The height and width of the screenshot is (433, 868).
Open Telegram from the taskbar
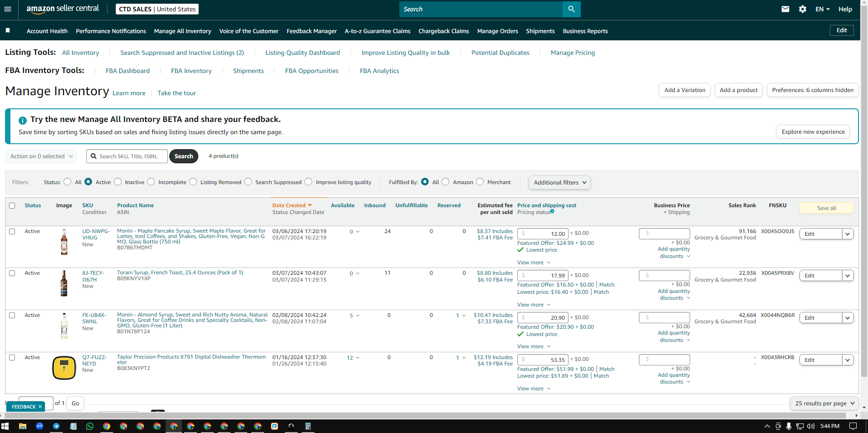click(x=56, y=426)
